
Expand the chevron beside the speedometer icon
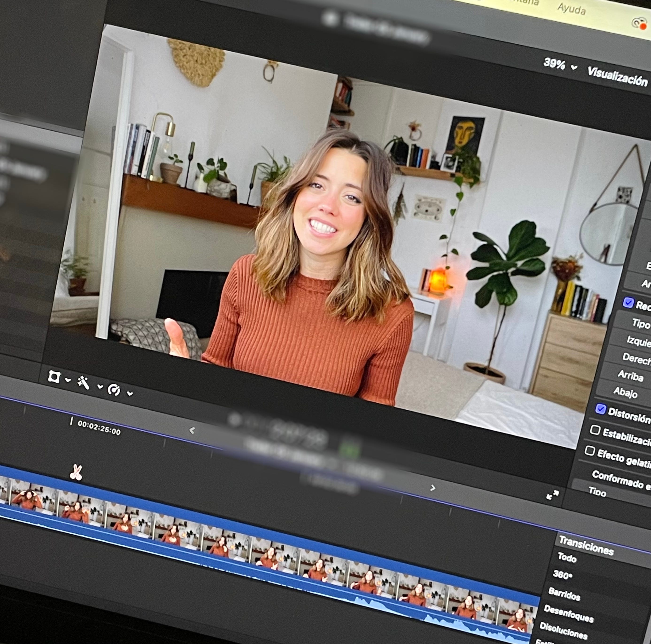tap(130, 393)
